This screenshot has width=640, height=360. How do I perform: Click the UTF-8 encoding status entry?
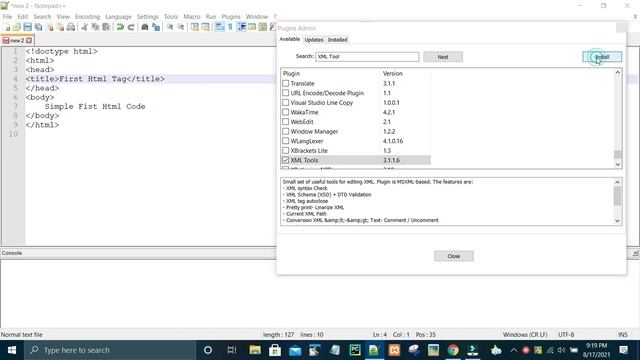(x=566, y=335)
